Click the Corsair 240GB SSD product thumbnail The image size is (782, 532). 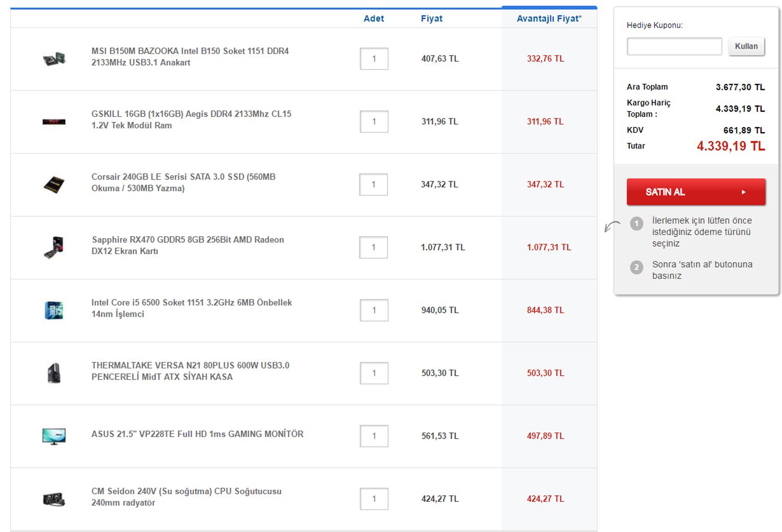tap(54, 184)
